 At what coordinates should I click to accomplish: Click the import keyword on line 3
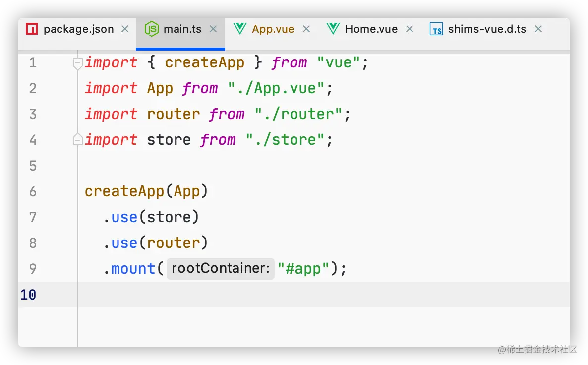point(111,114)
